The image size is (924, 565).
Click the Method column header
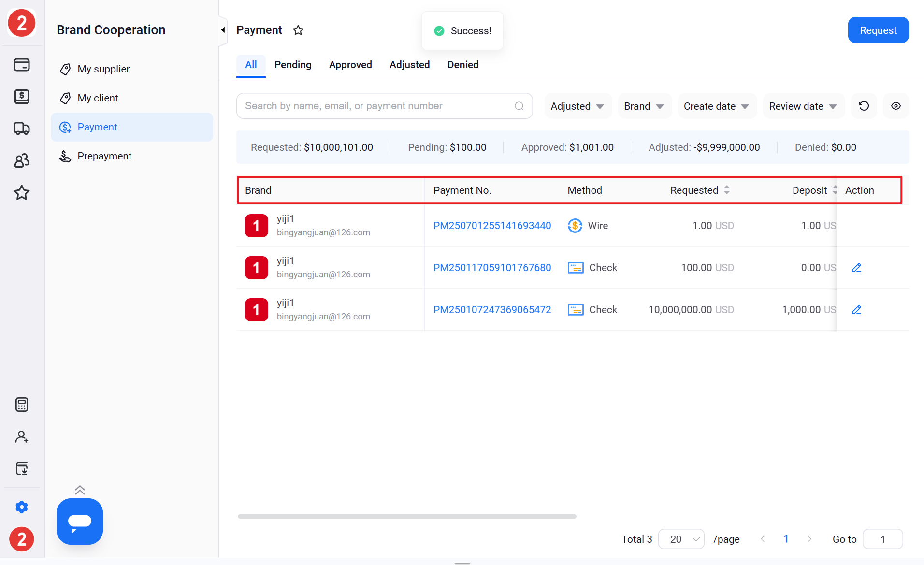pyautogui.click(x=585, y=190)
